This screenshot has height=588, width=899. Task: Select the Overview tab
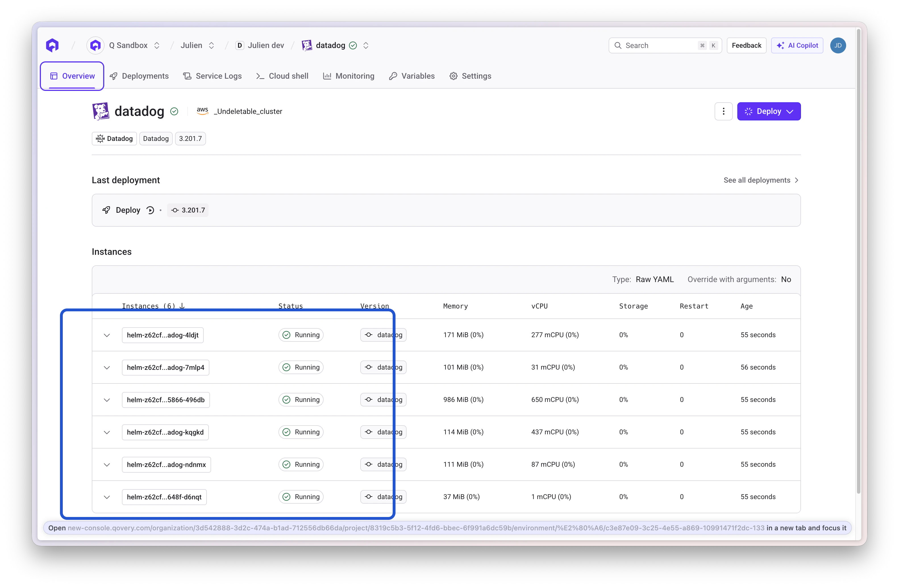pyautogui.click(x=72, y=76)
